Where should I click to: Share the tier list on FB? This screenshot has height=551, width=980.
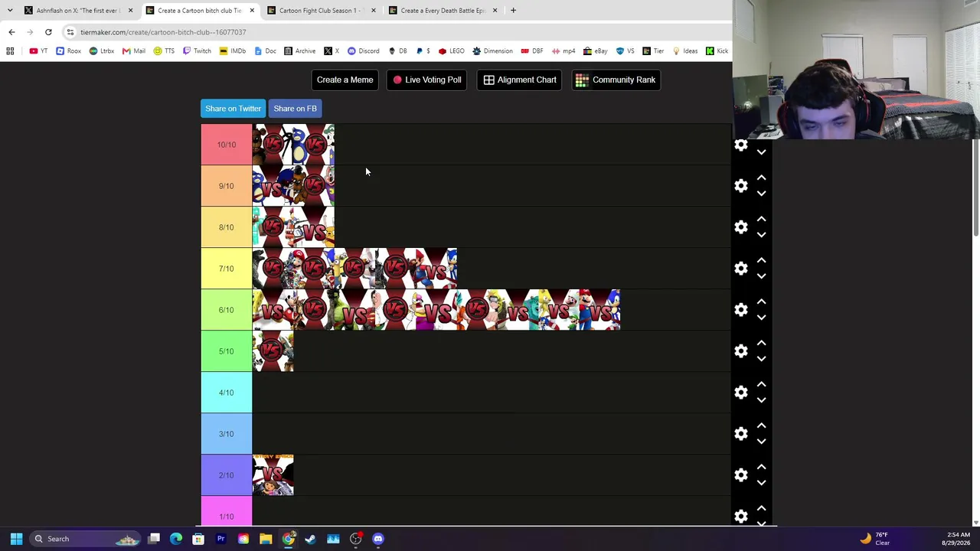[295, 109]
